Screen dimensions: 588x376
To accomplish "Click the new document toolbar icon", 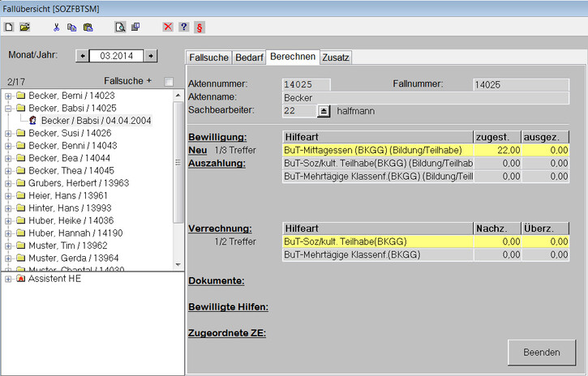I will [x=9, y=27].
